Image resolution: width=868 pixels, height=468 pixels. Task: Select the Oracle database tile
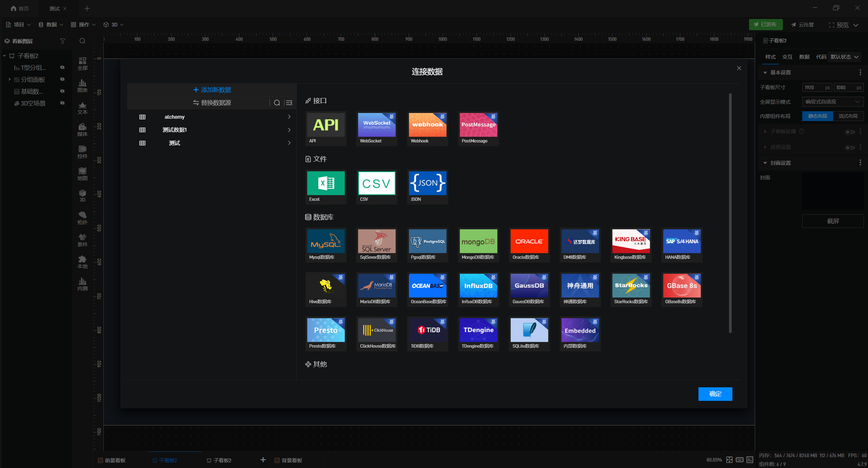click(x=529, y=245)
